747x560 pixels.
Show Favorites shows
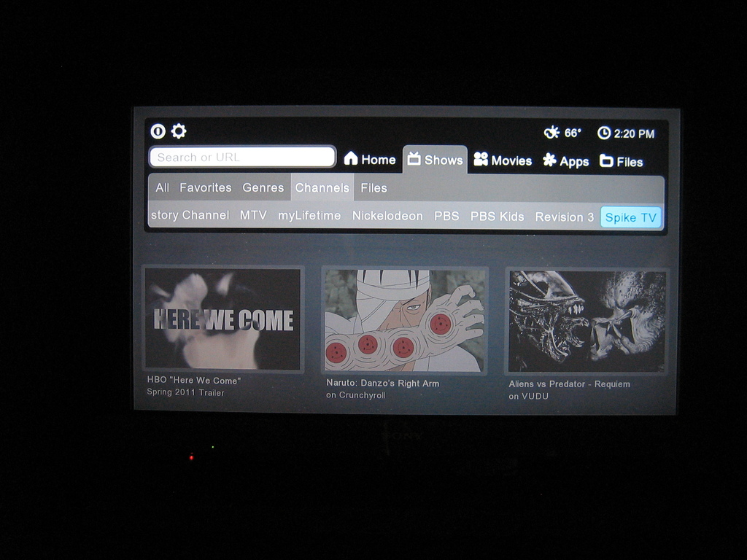205,187
